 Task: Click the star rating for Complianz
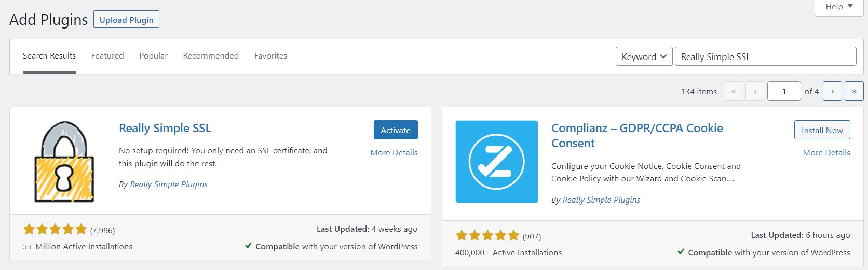(487, 236)
